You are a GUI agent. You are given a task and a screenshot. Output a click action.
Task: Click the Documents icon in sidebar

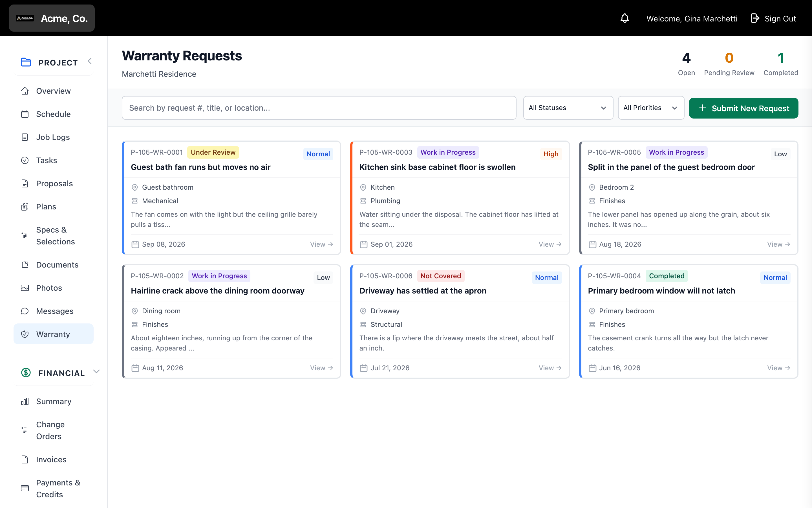(x=25, y=265)
